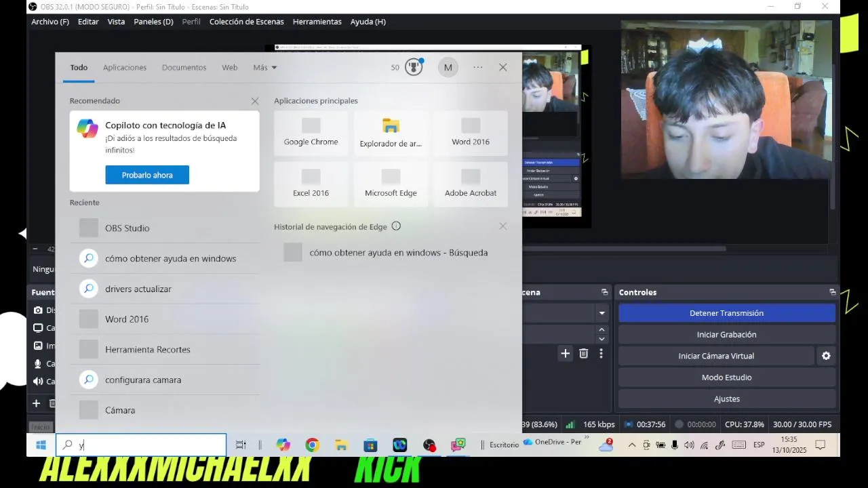Toggle Iniciar Cámara Virtual
The width and height of the screenshot is (868, 488).
click(x=716, y=356)
